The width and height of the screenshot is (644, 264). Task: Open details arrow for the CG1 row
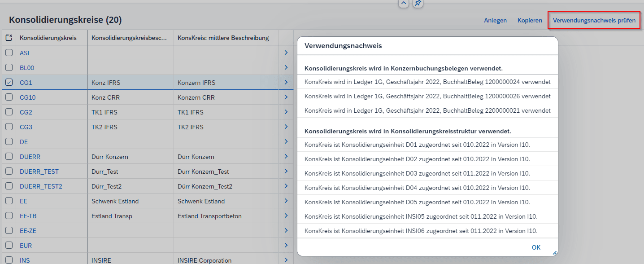pyautogui.click(x=286, y=83)
